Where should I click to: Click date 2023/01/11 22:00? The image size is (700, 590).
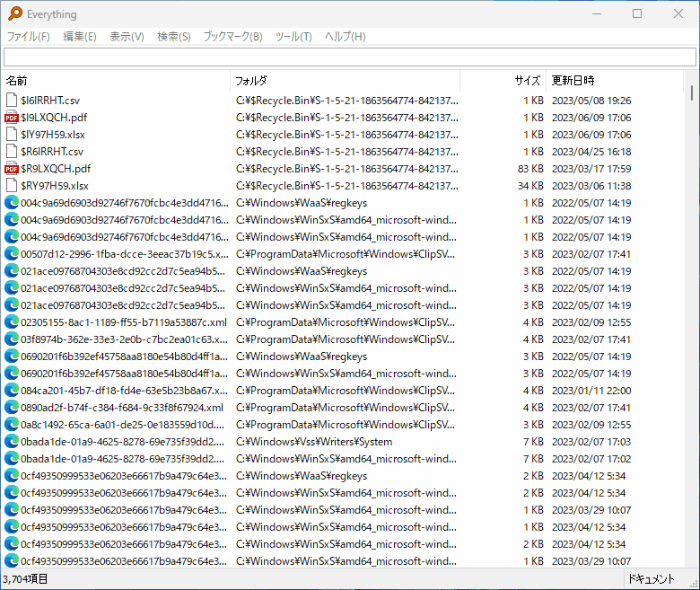591,391
